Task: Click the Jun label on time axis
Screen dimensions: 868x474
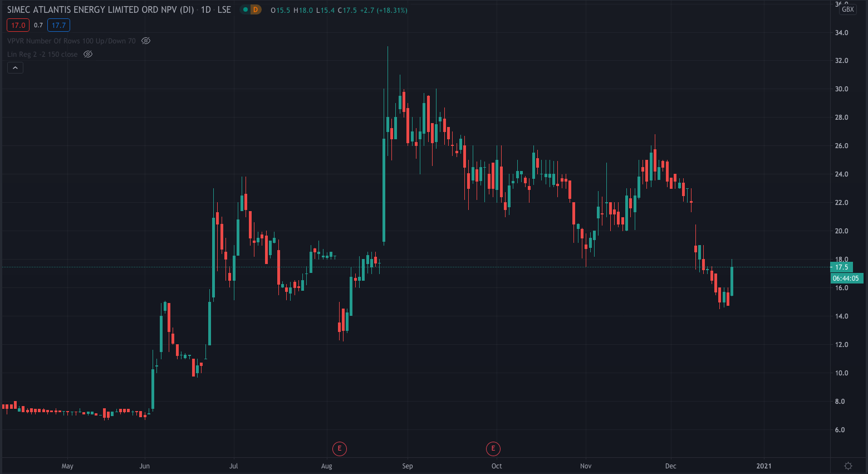Action: (x=145, y=466)
